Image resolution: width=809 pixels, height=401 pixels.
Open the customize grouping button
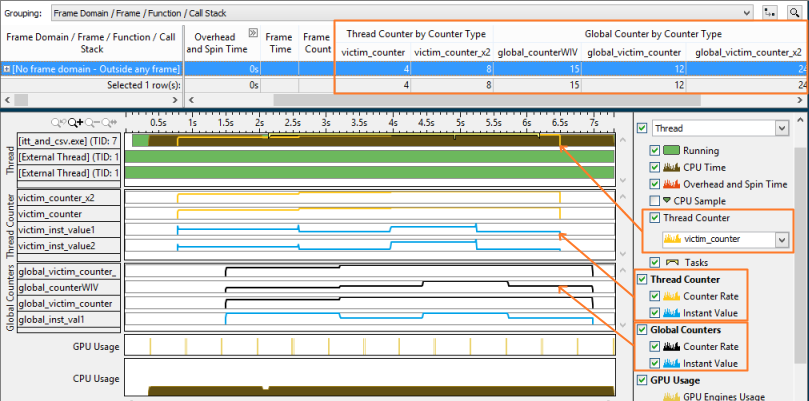(770, 13)
